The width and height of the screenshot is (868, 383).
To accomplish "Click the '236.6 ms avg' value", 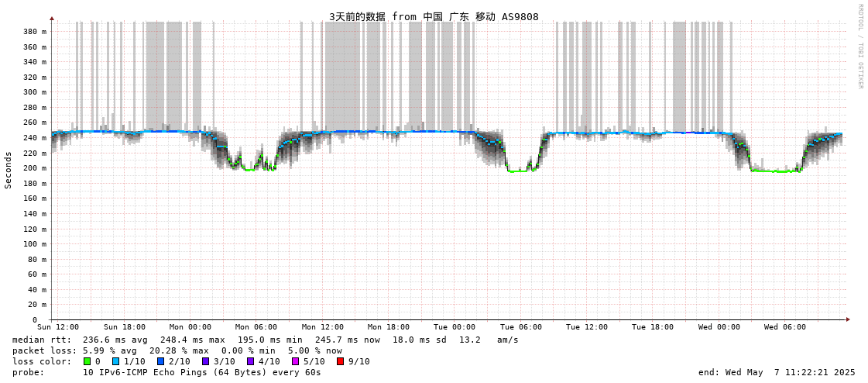I will pos(115,340).
